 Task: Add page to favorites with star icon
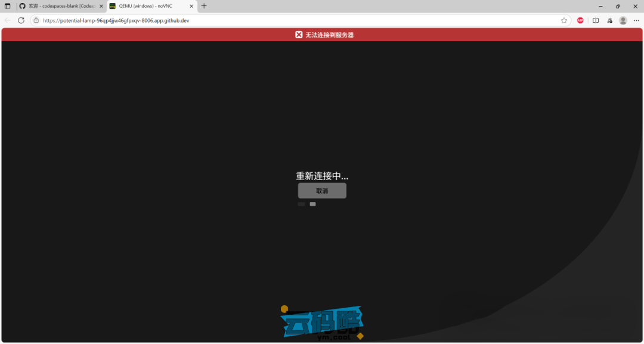pos(564,20)
